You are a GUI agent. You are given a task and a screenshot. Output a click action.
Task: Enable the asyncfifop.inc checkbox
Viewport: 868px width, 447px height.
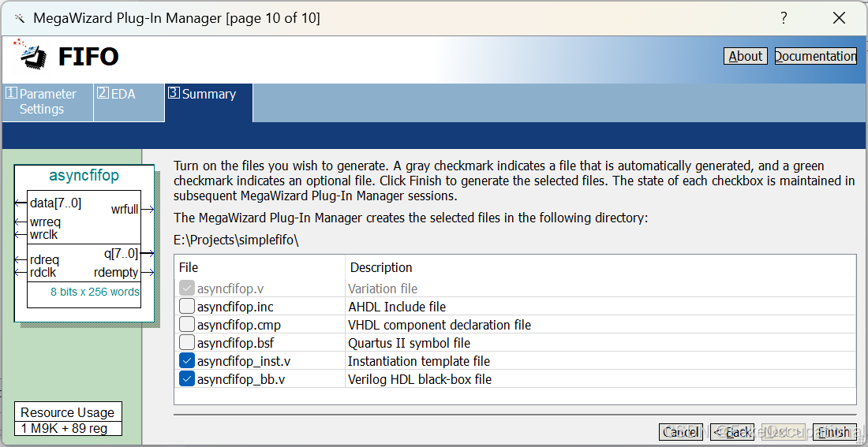[x=187, y=307]
